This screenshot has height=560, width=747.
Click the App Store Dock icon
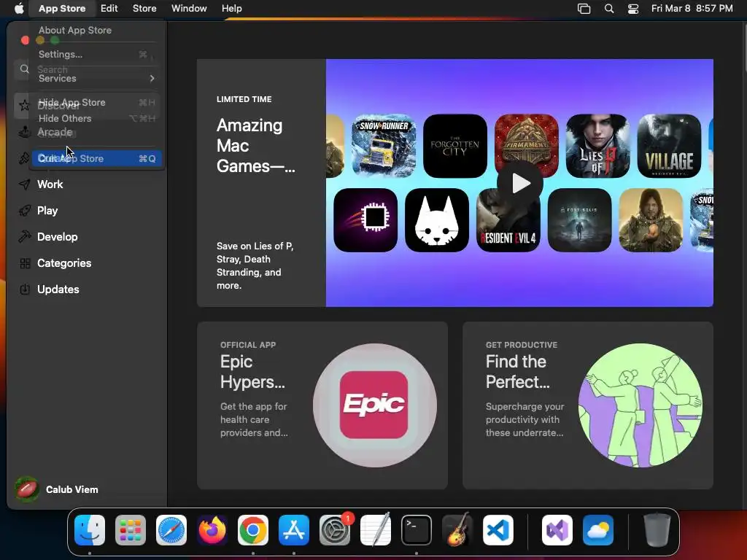tap(294, 530)
